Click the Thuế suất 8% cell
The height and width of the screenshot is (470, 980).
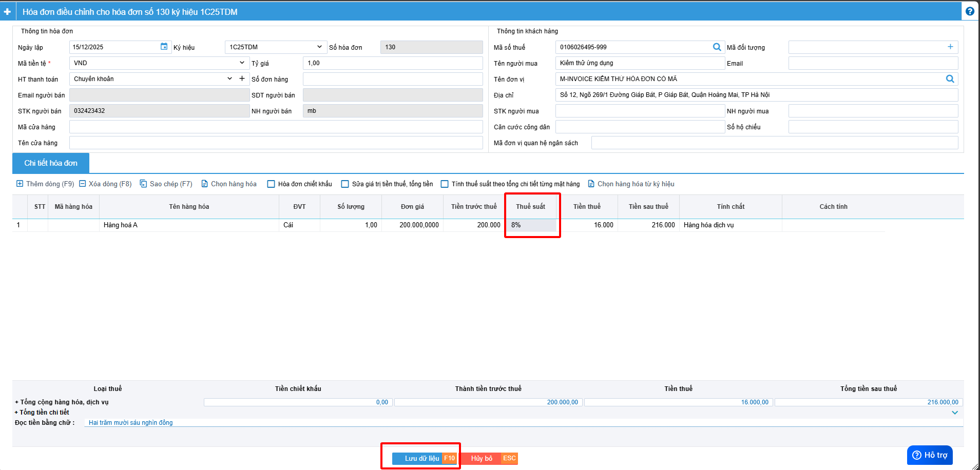[532, 225]
